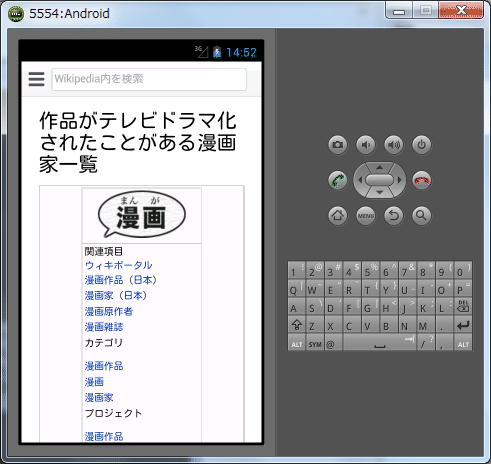Viewport: 491px width, 464px height.
Task: Click the emulator volume up button
Action: [x=394, y=145]
